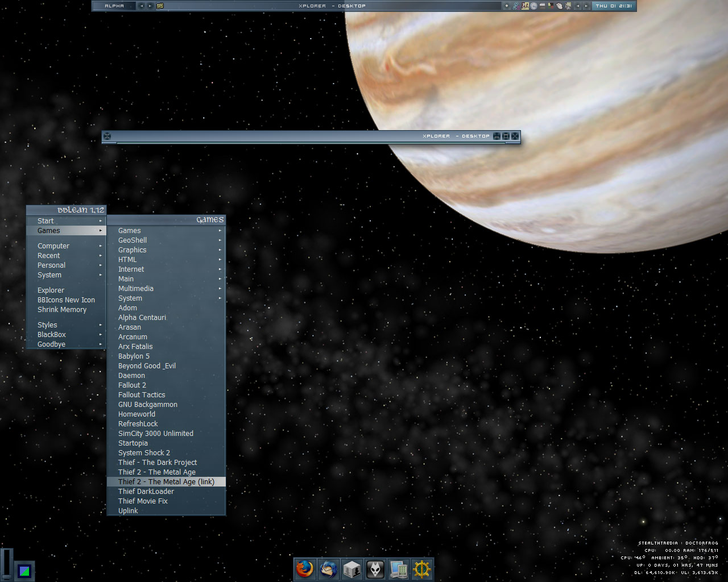Open the System folder in Games submenu

coord(167,298)
